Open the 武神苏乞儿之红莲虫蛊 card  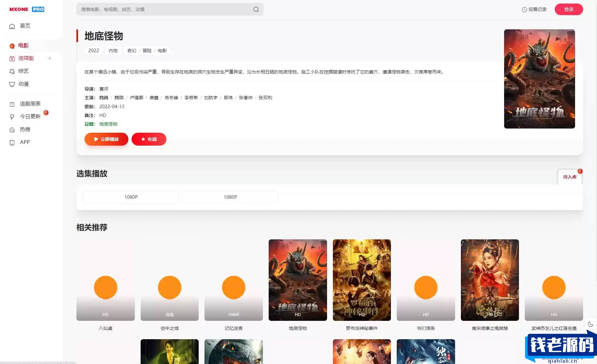point(554,280)
